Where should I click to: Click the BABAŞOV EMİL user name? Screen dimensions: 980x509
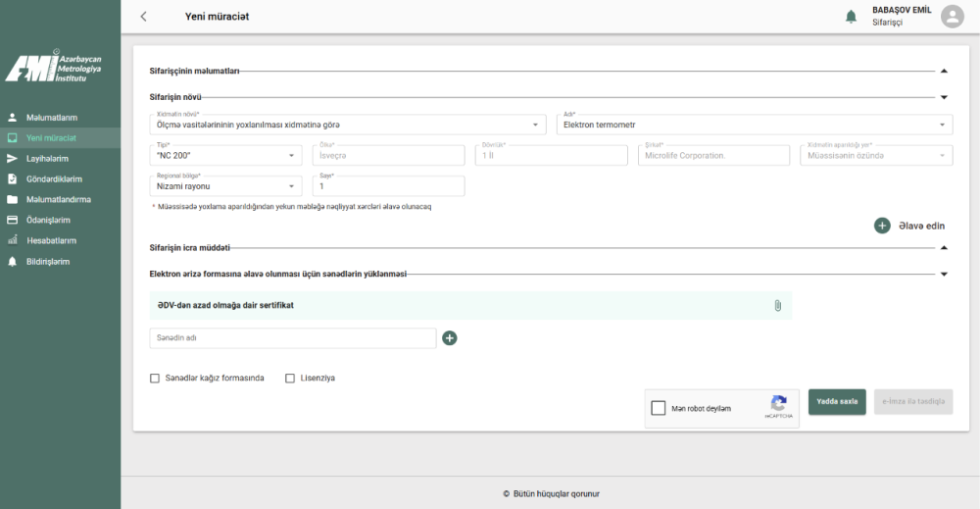[x=902, y=10]
